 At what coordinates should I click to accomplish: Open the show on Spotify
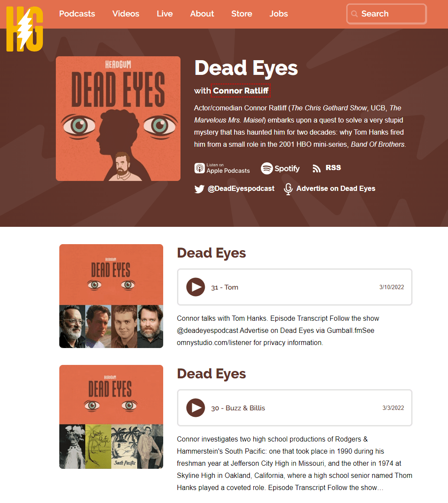(x=280, y=168)
